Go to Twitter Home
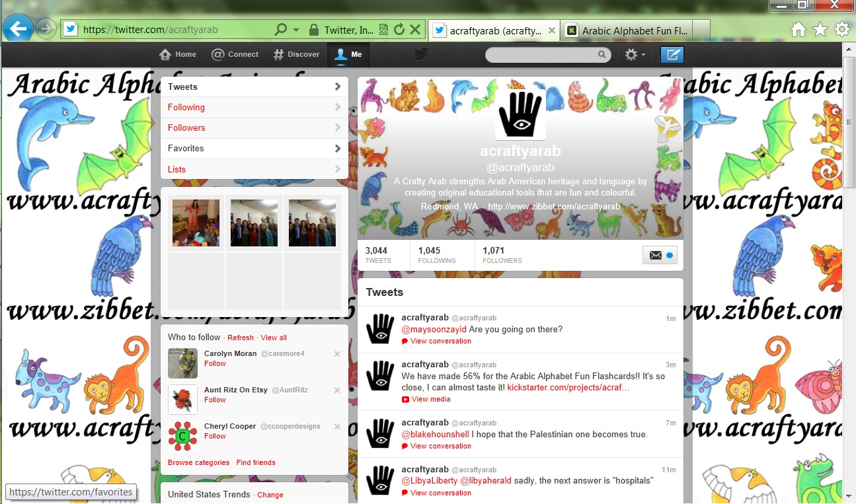The image size is (856, 504). pyautogui.click(x=178, y=54)
